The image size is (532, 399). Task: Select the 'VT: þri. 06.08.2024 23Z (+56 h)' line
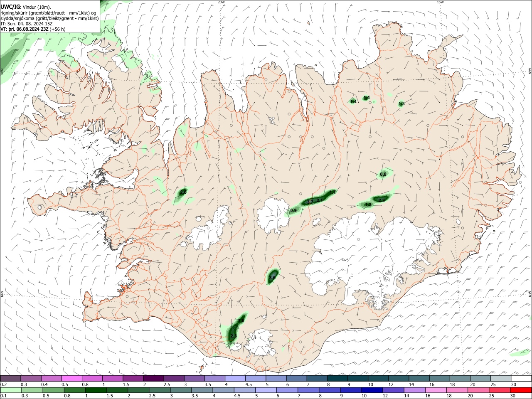click(33, 29)
